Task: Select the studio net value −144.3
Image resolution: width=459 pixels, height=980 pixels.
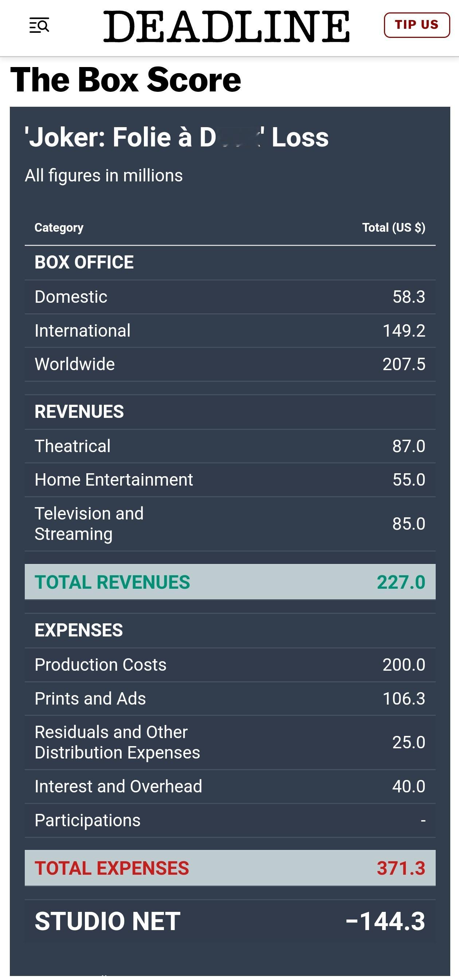Action: (x=385, y=921)
